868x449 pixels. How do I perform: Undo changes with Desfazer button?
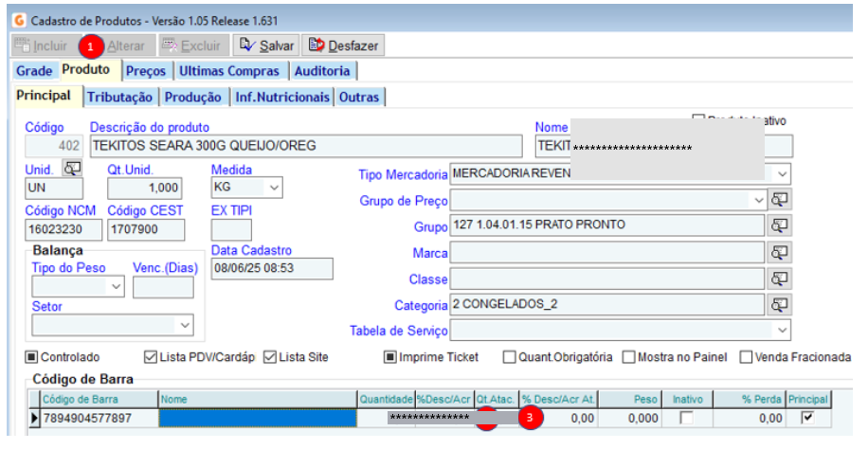343,45
